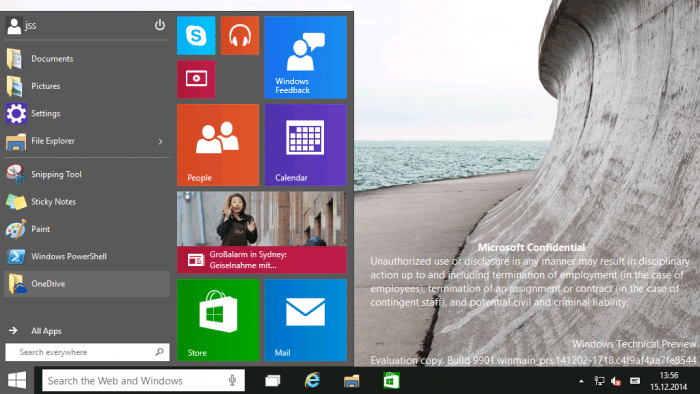
Task: Click the jss user account picture
Action: [x=14, y=25]
